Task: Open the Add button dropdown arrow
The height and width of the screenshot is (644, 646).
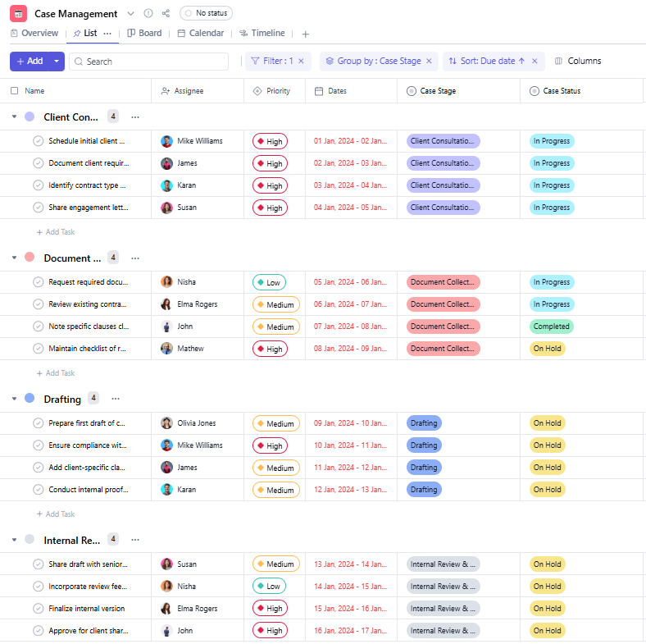Action: click(56, 62)
